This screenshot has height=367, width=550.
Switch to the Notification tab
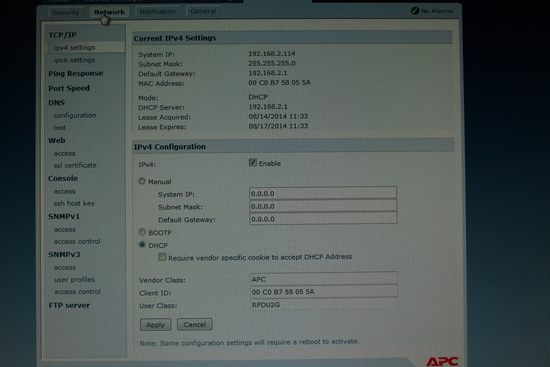157,12
